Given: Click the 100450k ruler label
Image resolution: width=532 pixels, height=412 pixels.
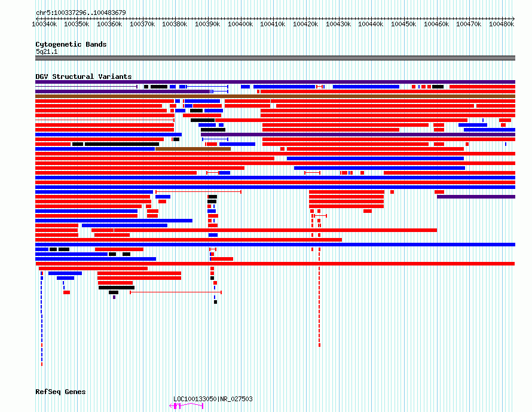Looking at the screenshot, I should pyautogui.click(x=403, y=24).
